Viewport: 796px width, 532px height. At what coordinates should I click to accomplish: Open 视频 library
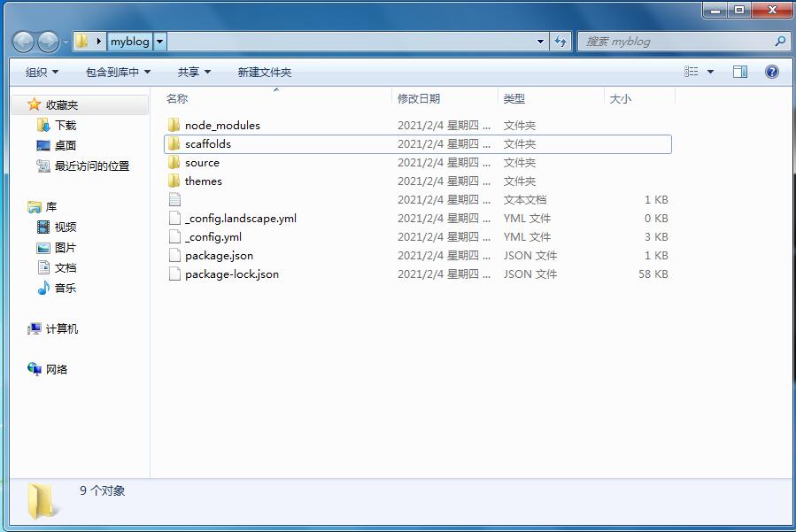(x=66, y=227)
